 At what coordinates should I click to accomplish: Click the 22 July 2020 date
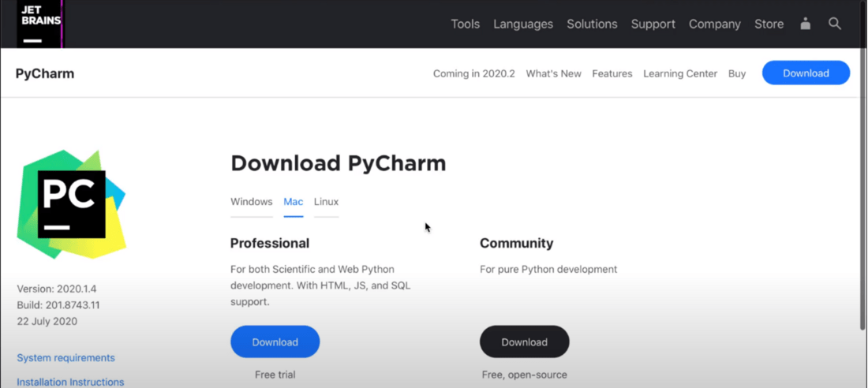pyautogui.click(x=47, y=322)
